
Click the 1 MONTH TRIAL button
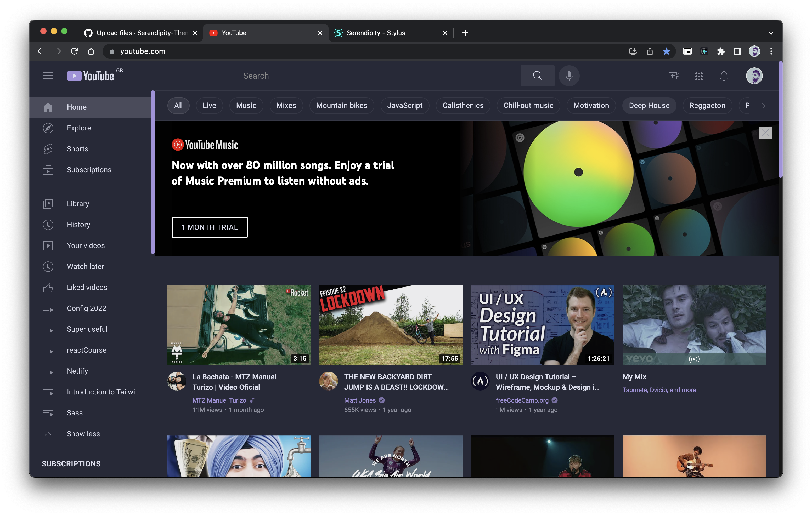click(x=209, y=227)
